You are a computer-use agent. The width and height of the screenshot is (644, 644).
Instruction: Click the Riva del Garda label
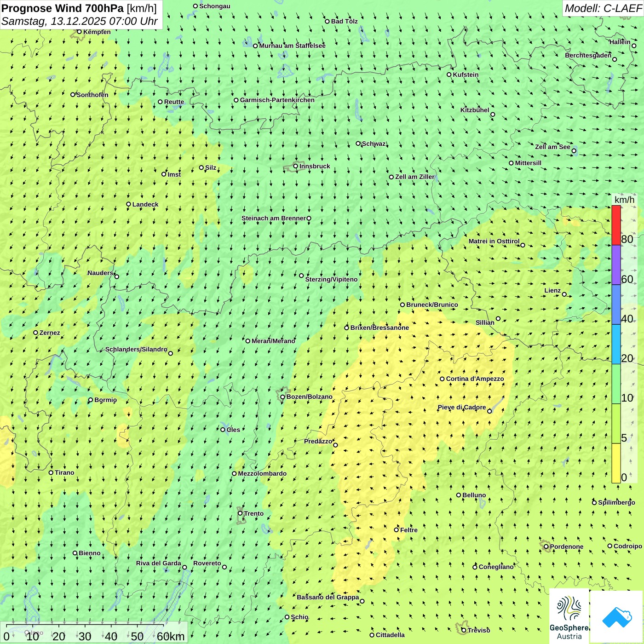[x=158, y=563]
